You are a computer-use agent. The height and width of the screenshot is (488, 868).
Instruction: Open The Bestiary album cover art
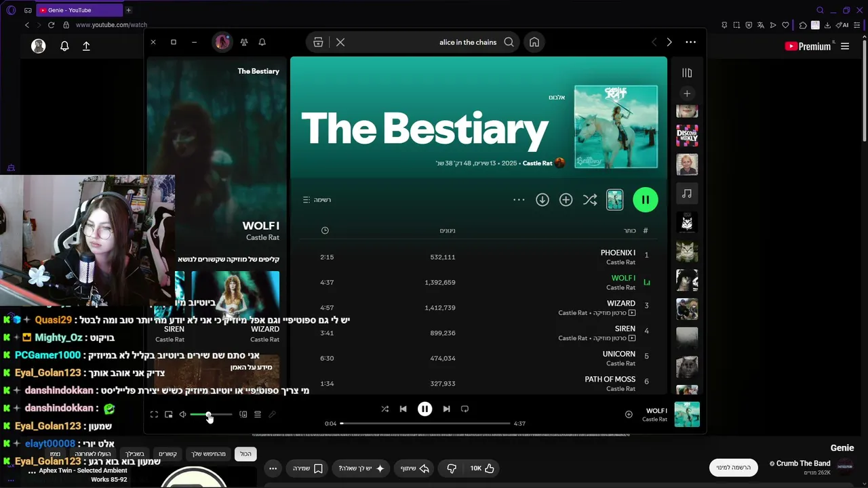click(x=616, y=126)
